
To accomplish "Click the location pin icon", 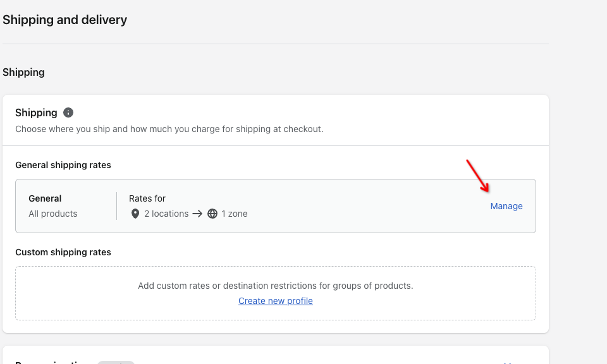I will click(135, 214).
